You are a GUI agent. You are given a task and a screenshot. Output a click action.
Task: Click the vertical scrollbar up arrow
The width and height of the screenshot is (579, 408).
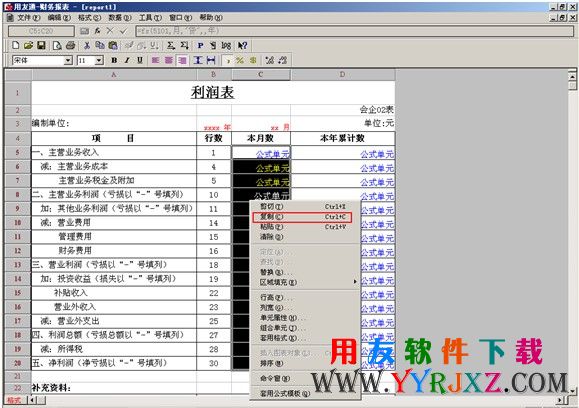[x=572, y=76]
